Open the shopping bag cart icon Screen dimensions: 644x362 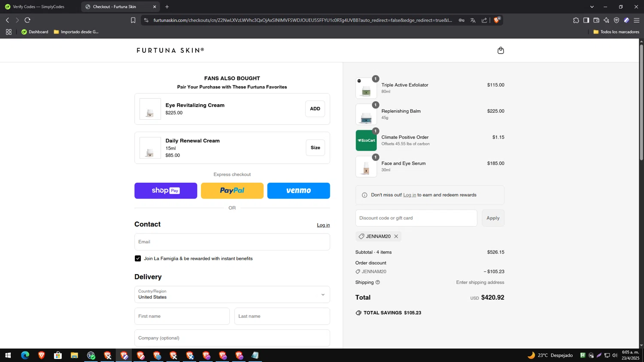pos(501,51)
